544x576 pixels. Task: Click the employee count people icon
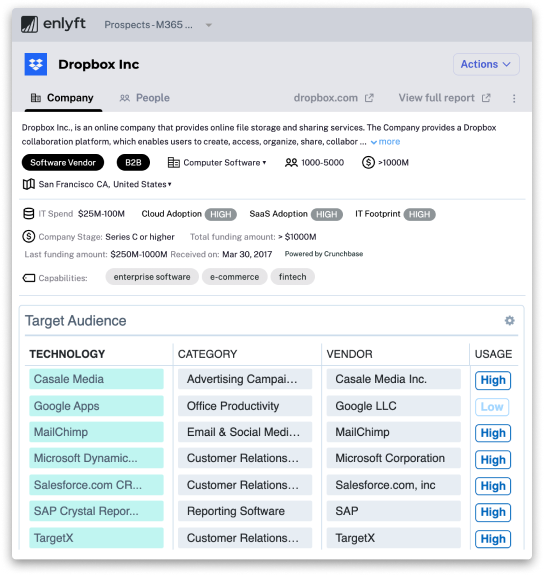(x=291, y=163)
